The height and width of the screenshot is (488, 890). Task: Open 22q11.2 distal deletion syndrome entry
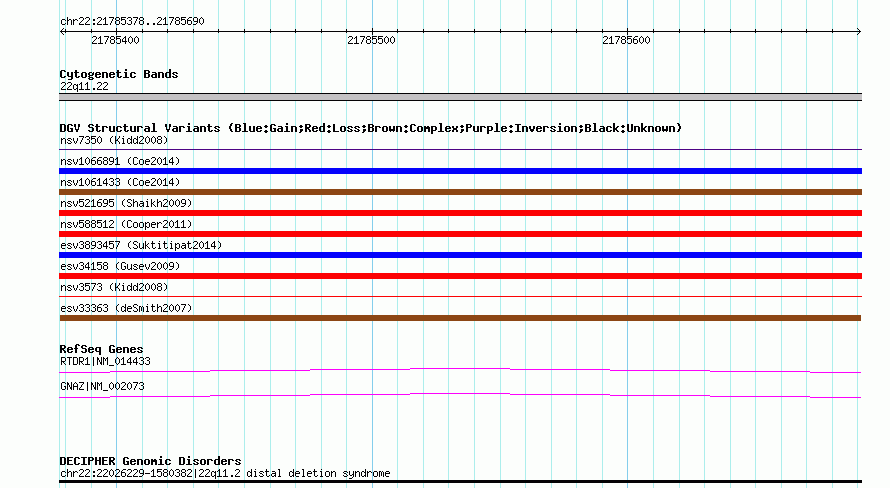225,473
